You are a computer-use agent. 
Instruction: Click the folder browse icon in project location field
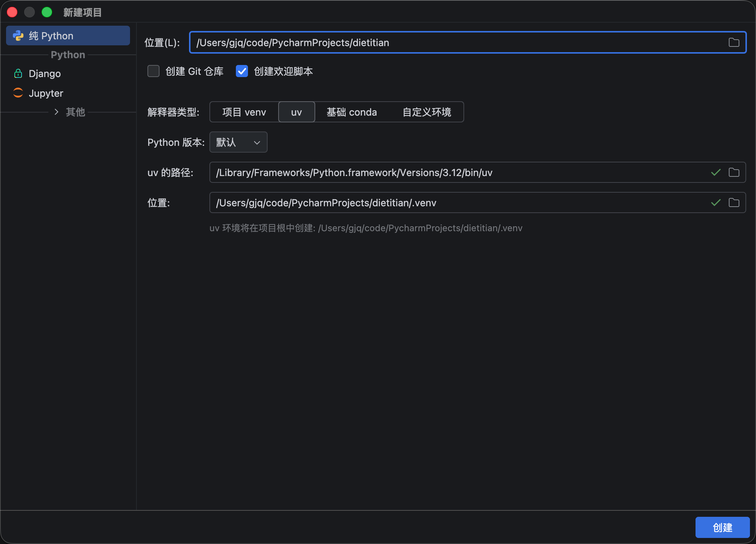pos(734,43)
